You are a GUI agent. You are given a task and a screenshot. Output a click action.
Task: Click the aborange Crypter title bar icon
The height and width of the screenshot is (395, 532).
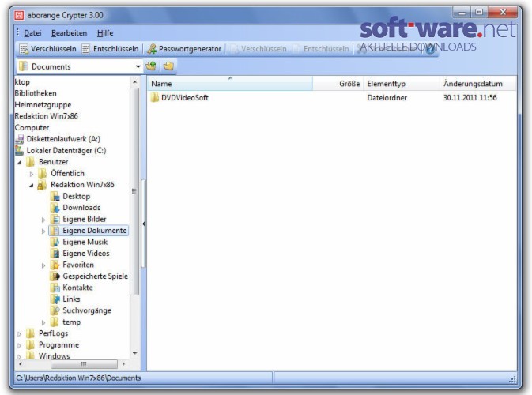(19, 15)
